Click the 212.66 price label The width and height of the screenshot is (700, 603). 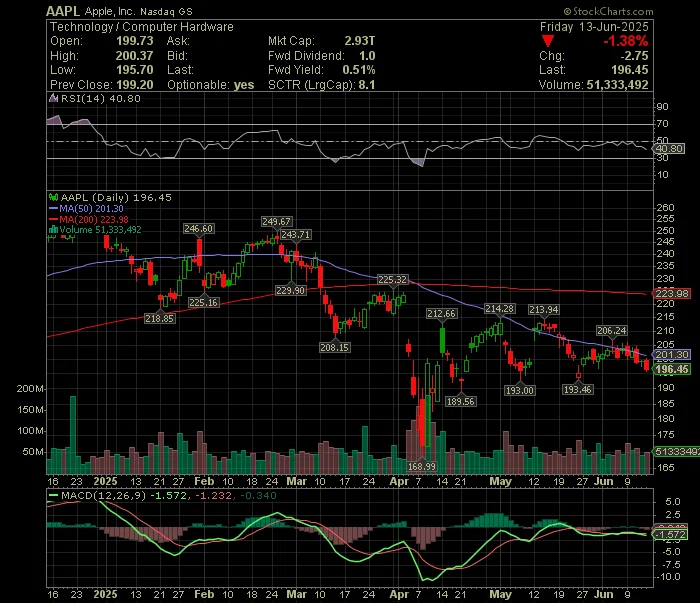point(442,313)
